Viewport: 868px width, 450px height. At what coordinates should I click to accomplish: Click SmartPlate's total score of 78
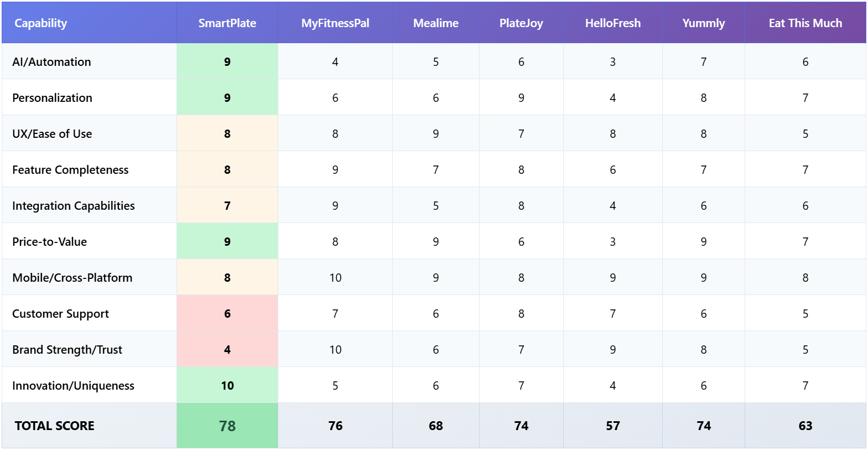click(x=227, y=426)
